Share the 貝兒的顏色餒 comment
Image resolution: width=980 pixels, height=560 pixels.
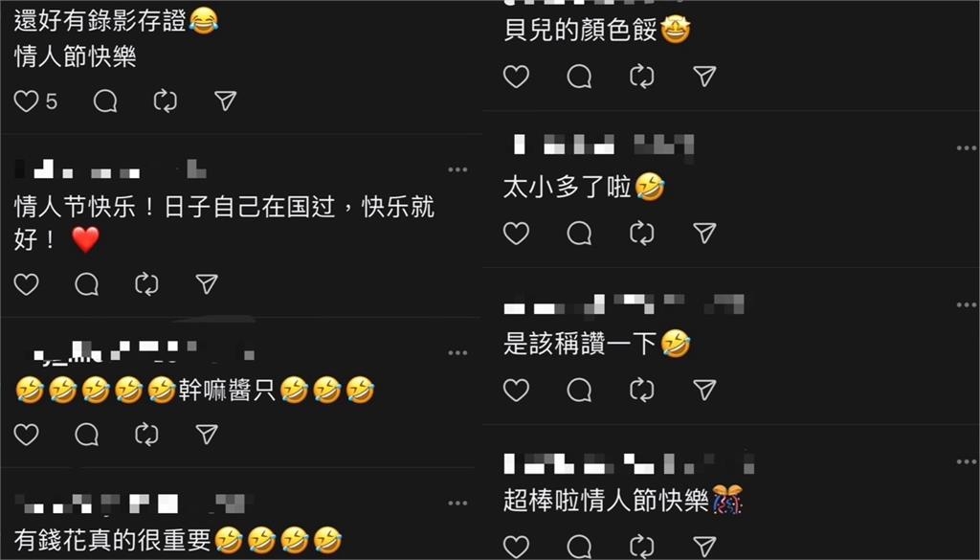(704, 77)
